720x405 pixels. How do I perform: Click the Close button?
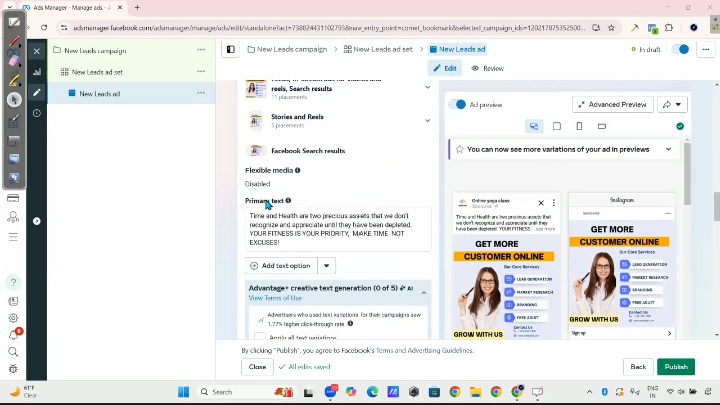(257, 367)
